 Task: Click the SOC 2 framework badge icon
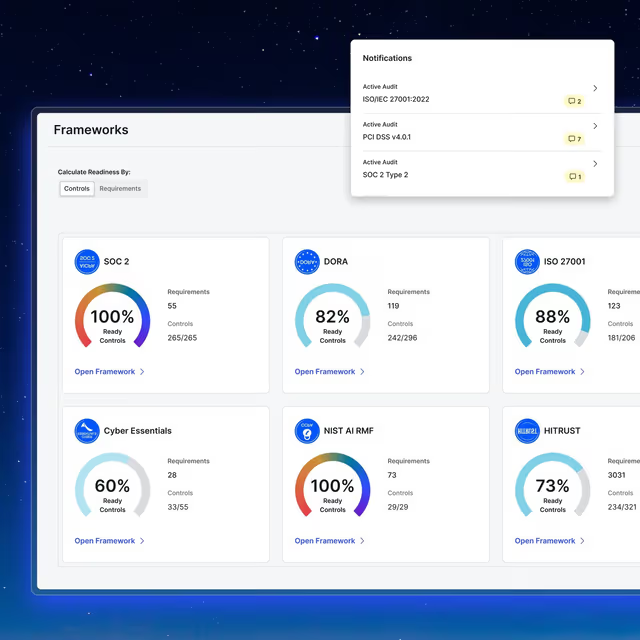[87, 262]
